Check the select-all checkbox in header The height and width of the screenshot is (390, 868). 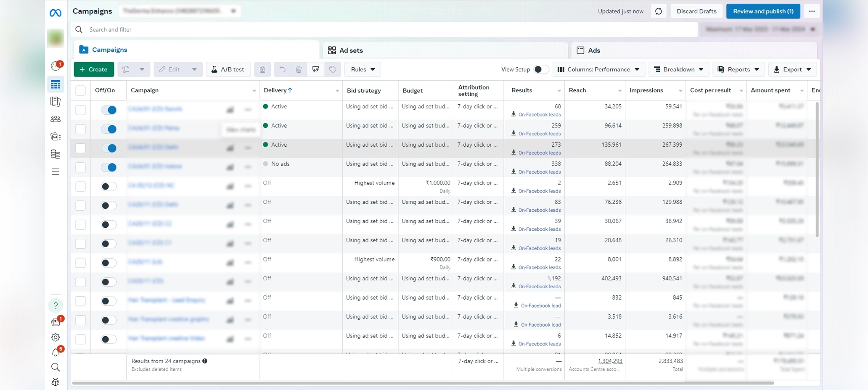80,90
